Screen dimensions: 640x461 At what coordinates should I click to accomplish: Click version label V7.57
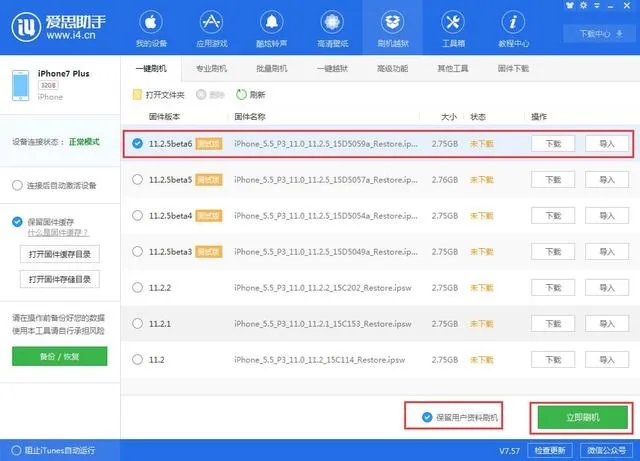(509, 451)
